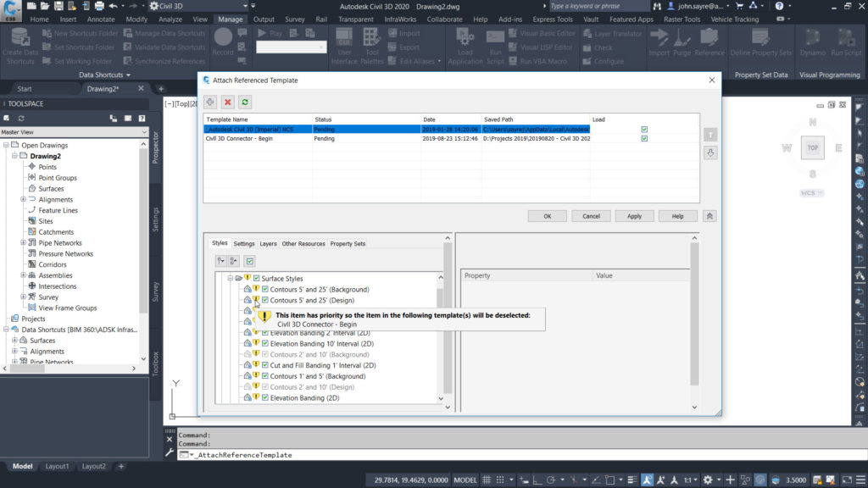Open the Other Resources tab
Viewport: 868px width, 488px height.
click(303, 243)
